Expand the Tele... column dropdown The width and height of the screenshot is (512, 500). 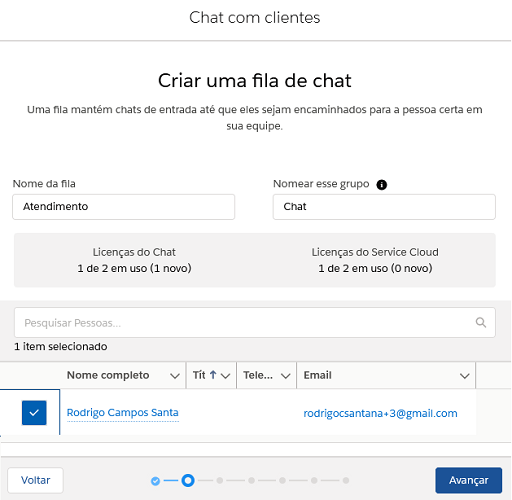pos(285,376)
